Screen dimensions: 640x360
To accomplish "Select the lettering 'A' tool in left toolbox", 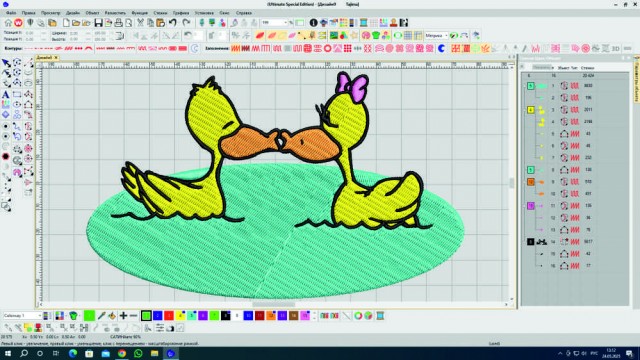I will click(5, 94).
